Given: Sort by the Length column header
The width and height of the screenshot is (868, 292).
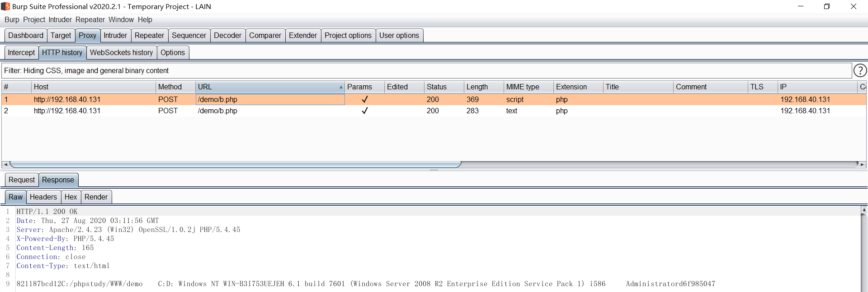Looking at the screenshot, I should pyautogui.click(x=484, y=87).
